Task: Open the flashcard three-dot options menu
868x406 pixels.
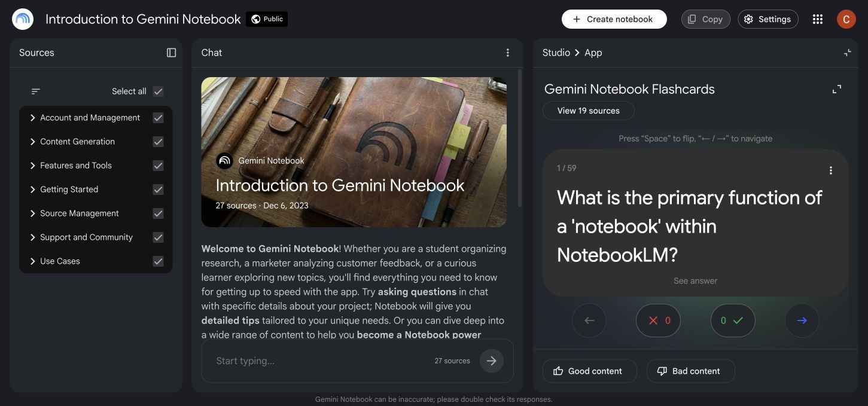Action: pos(830,170)
